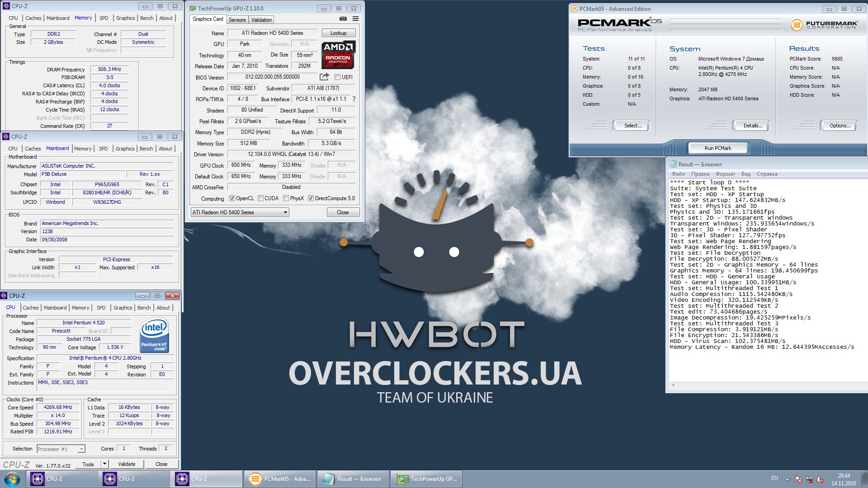Click the GPU-Z screenshot camera icon
Viewport: 868px width, 488px height.
pos(343,19)
